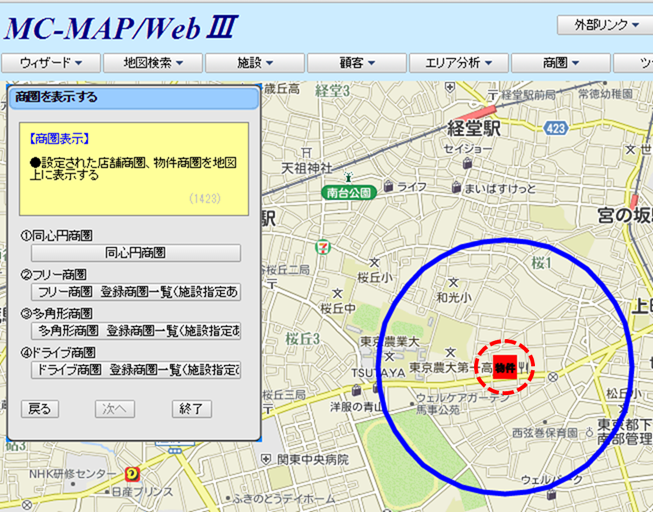653x512 pixels.
Task: Expand the 地図検索 dropdown menu
Action: click(153, 63)
